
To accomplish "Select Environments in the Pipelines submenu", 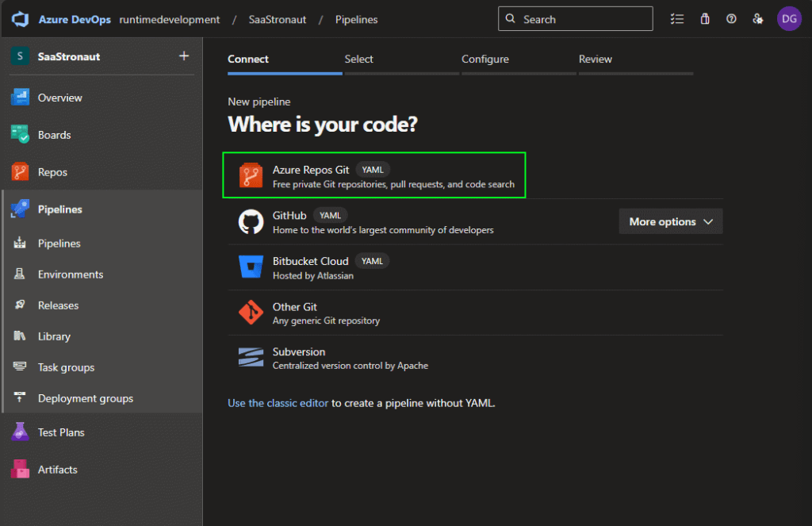I will coord(71,275).
